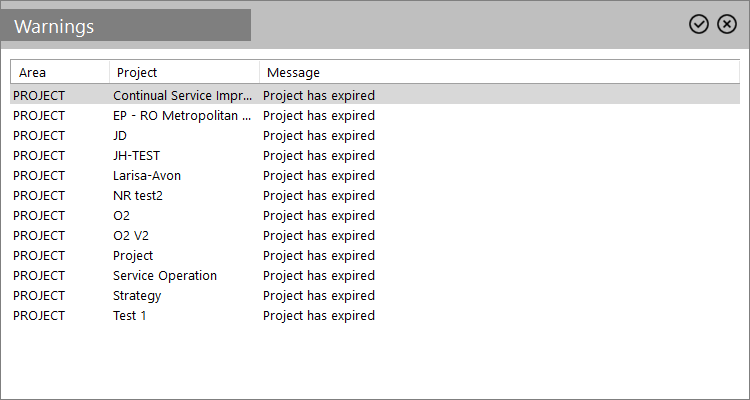The width and height of the screenshot is (750, 400).
Task: Select the Strategy project row
Action: [375, 296]
